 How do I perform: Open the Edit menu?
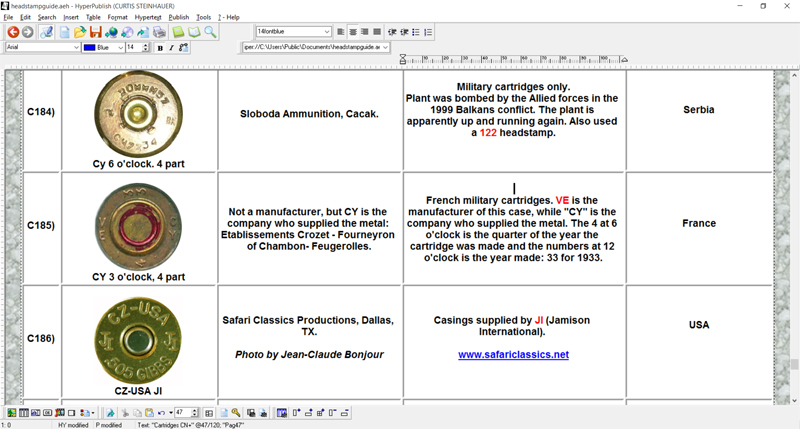click(x=25, y=17)
